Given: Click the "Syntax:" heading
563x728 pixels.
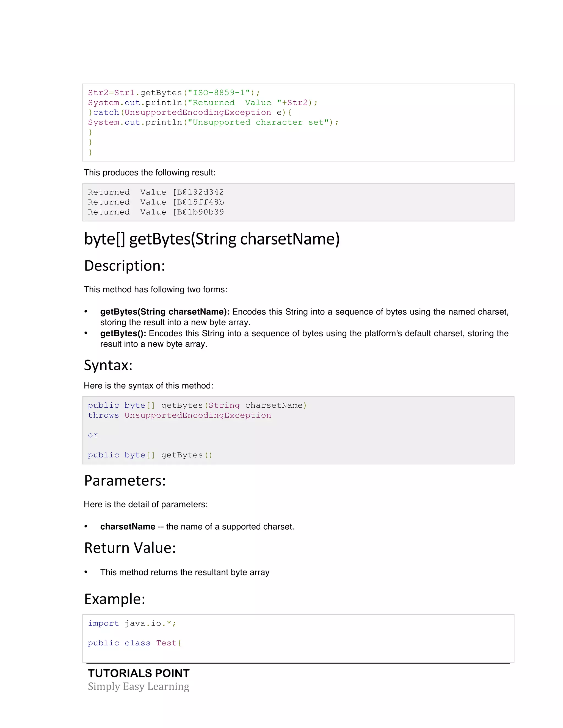Looking at the screenshot, I should pyautogui.click(x=108, y=366).
